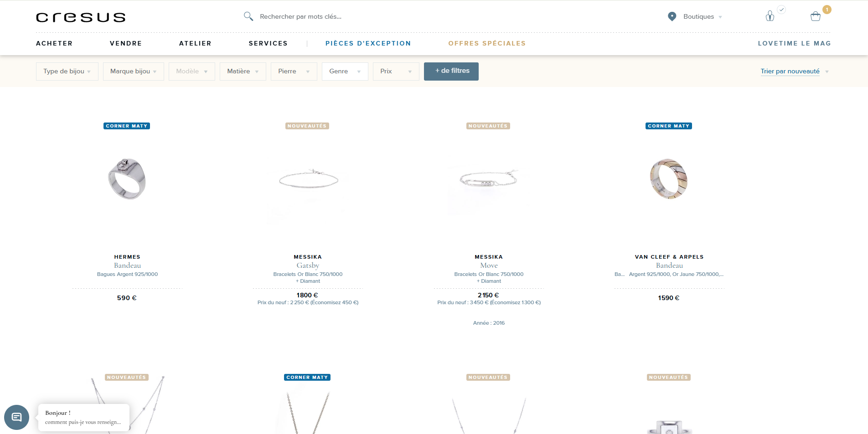
Task: Go to PIÈCES D'EXCEPTION
Action: 368,43
